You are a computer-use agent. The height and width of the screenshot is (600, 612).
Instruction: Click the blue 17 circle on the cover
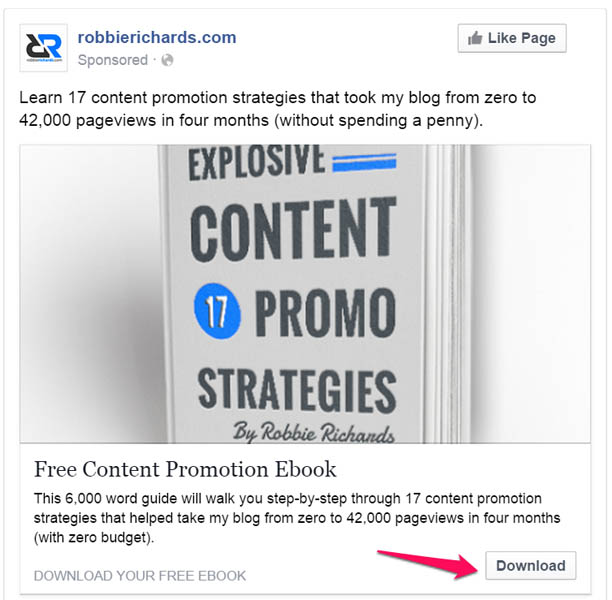217,311
